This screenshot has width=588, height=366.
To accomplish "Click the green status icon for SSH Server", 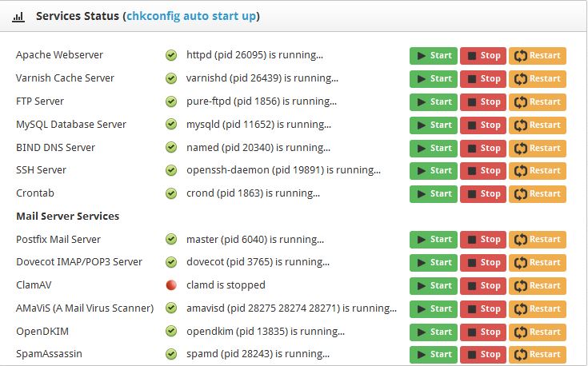I will 171,170.
